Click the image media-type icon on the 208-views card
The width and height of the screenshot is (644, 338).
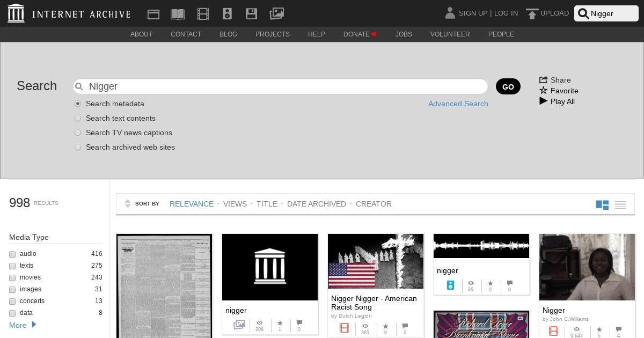click(239, 325)
